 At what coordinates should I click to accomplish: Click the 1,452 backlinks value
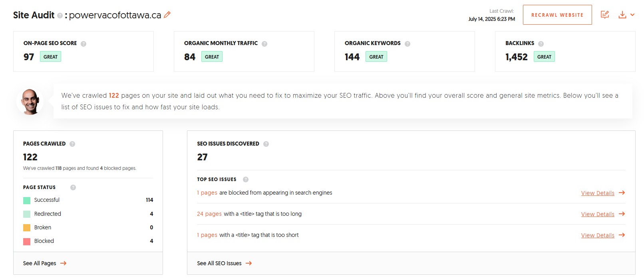point(516,57)
